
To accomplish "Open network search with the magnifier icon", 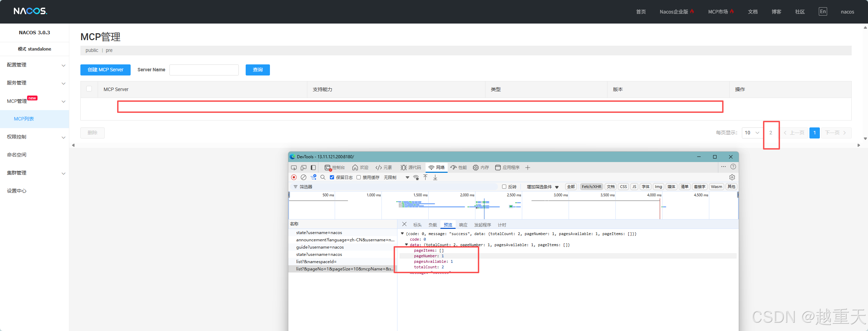I will point(323,177).
